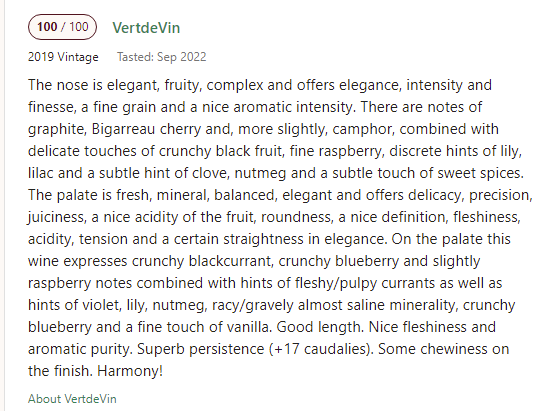Click the Tasted: Sep 2022 date
Viewport: 543px width, 411px height.
point(161,57)
